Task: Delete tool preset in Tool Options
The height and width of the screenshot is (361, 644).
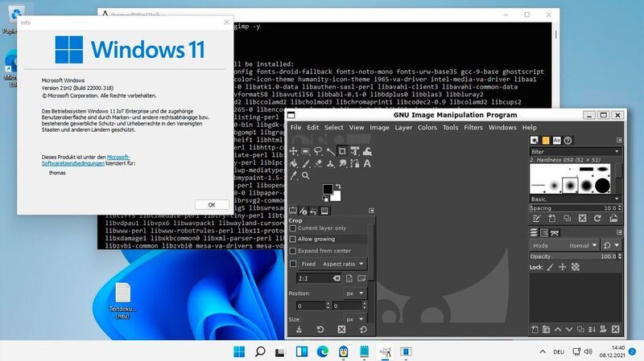Action: (x=341, y=330)
